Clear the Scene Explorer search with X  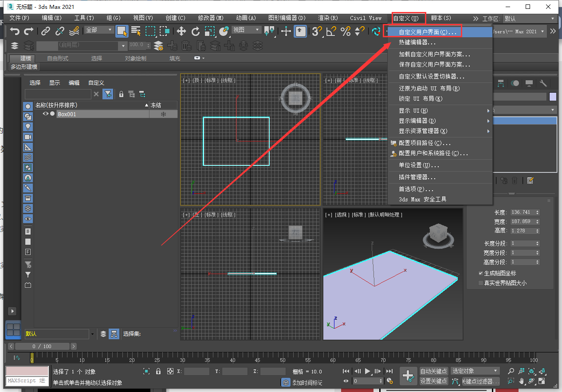(96, 94)
